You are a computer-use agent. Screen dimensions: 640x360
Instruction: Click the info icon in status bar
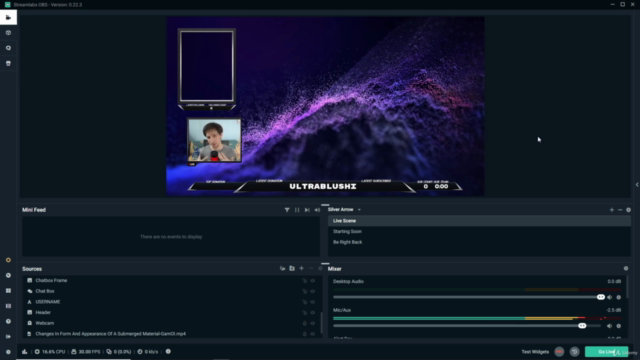(x=168, y=351)
